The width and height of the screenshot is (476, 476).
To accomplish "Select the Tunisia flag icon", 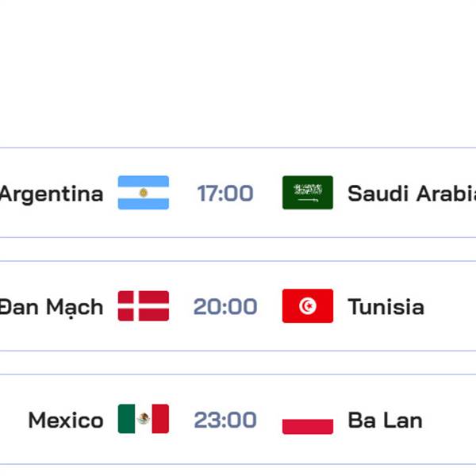I will pyautogui.click(x=308, y=305).
